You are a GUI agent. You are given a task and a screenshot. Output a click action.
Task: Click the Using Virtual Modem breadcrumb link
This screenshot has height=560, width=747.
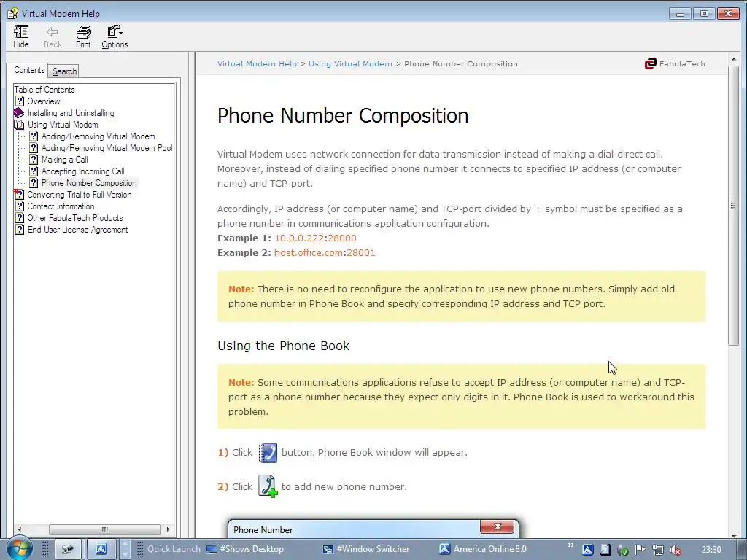pos(350,64)
